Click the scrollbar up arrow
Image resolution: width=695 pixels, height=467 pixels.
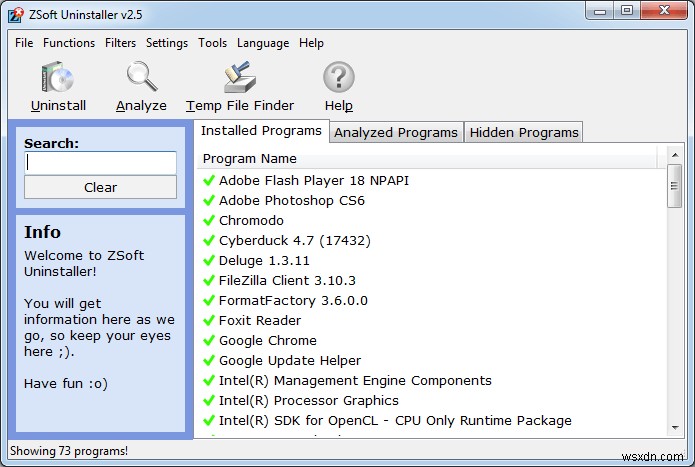[675, 155]
